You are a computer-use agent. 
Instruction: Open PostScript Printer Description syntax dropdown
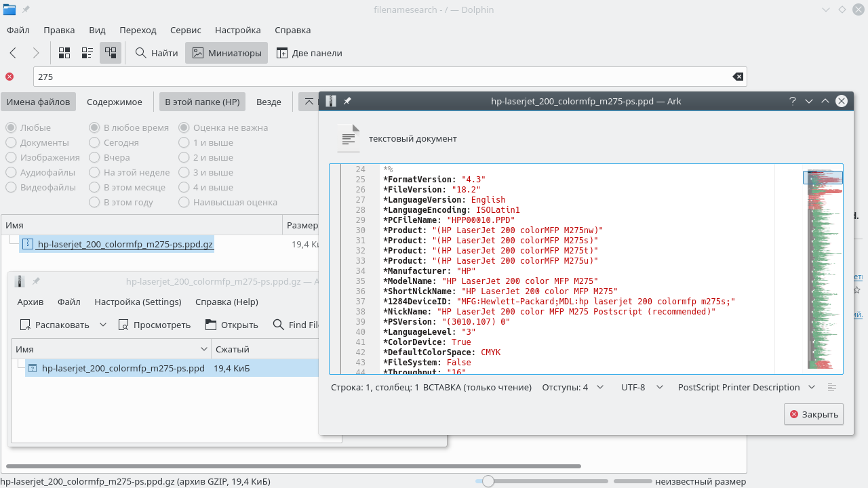point(747,387)
